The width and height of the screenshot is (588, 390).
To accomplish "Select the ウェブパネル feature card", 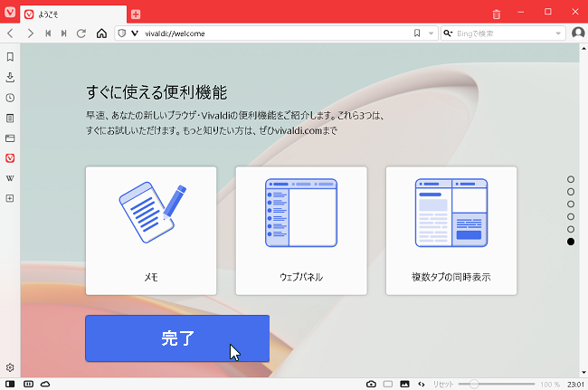I will click(x=301, y=231).
